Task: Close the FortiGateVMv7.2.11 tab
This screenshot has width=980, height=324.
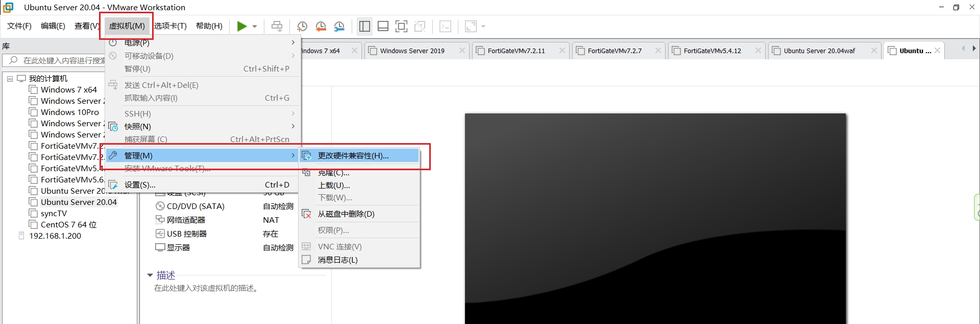Action: pos(562,51)
